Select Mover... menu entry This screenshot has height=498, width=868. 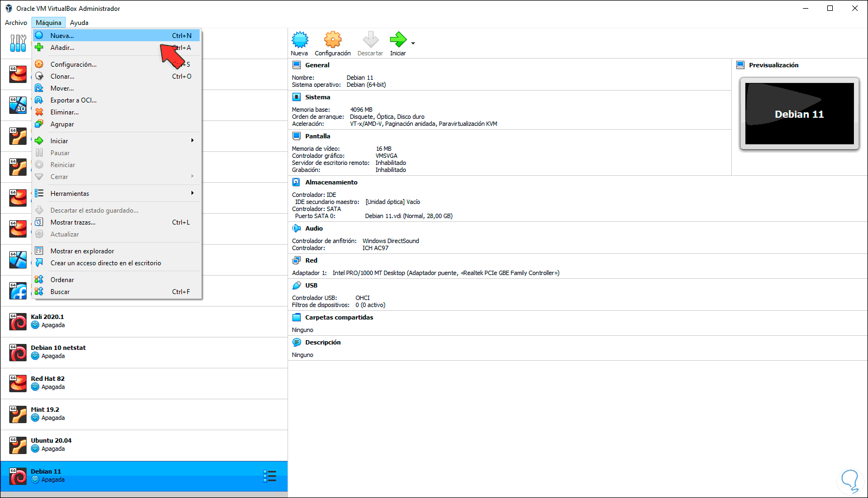117,88
